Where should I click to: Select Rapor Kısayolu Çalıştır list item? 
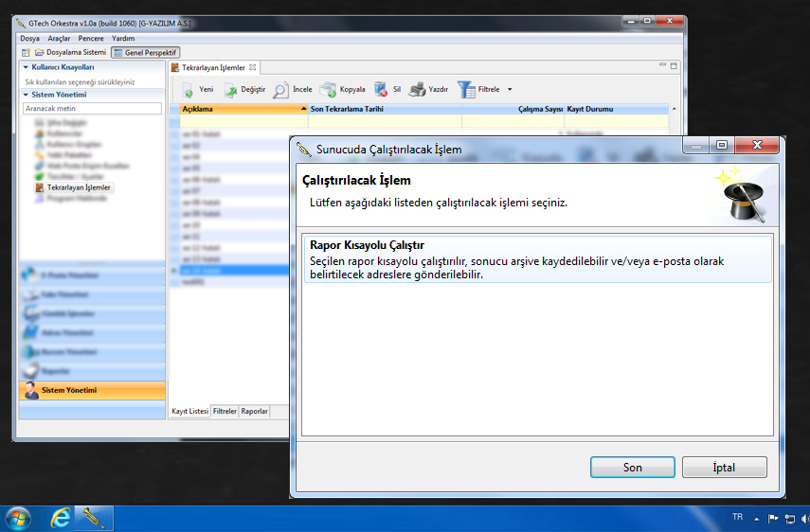click(x=536, y=258)
